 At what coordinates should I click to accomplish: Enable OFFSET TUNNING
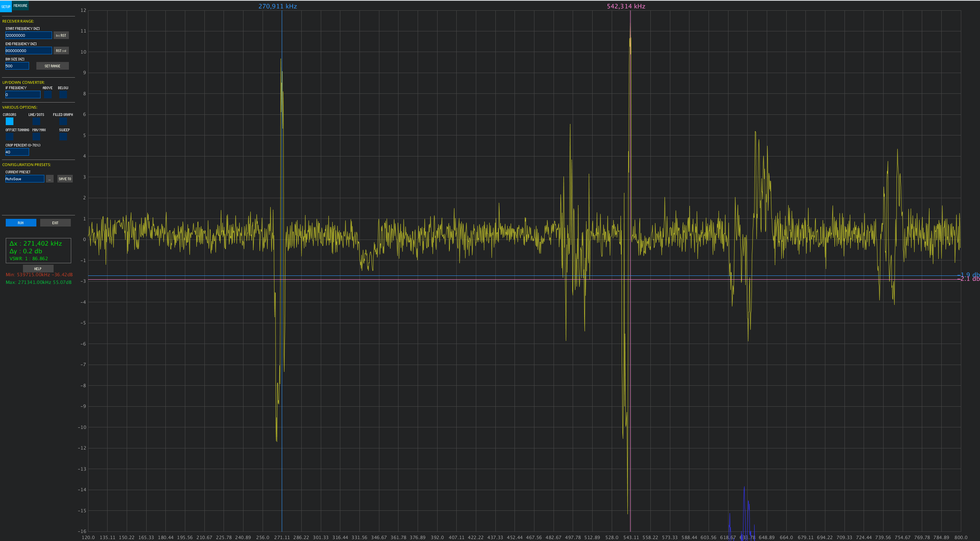click(x=10, y=137)
